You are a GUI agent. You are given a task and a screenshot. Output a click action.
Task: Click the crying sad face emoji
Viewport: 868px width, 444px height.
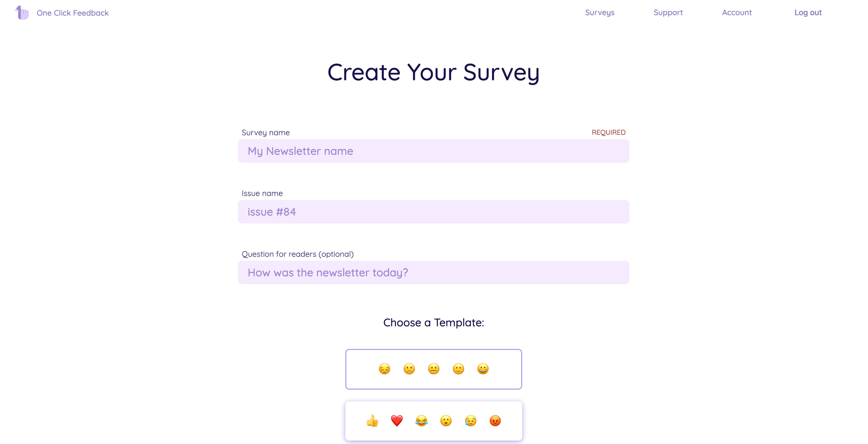[471, 421]
